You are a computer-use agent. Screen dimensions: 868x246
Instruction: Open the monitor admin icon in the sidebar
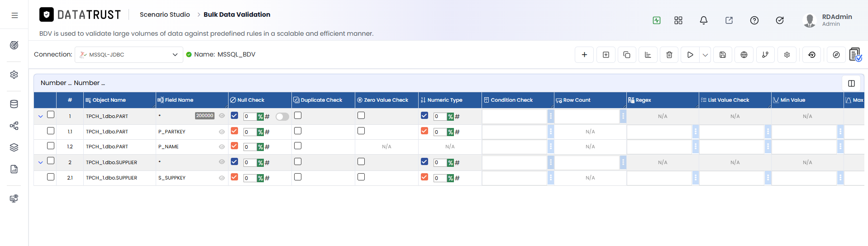(14, 199)
